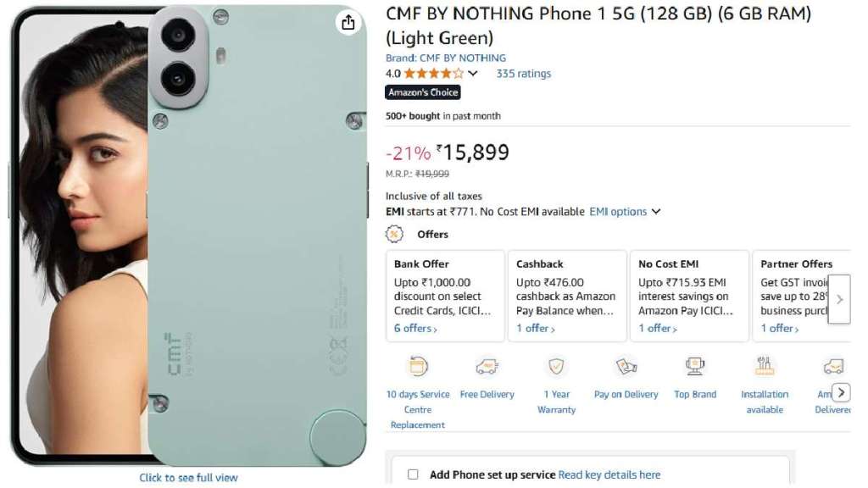Click the Offers badge icon
868x488 pixels.
click(394, 234)
